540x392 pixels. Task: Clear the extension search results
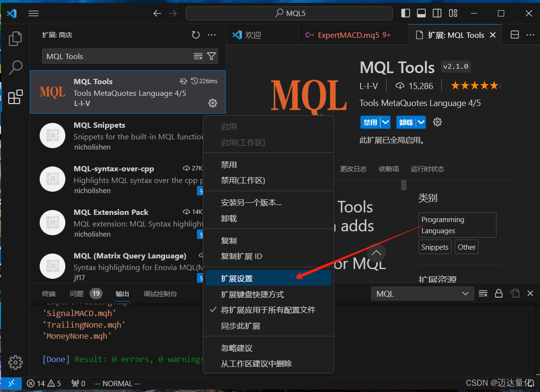tap(198, 56)
